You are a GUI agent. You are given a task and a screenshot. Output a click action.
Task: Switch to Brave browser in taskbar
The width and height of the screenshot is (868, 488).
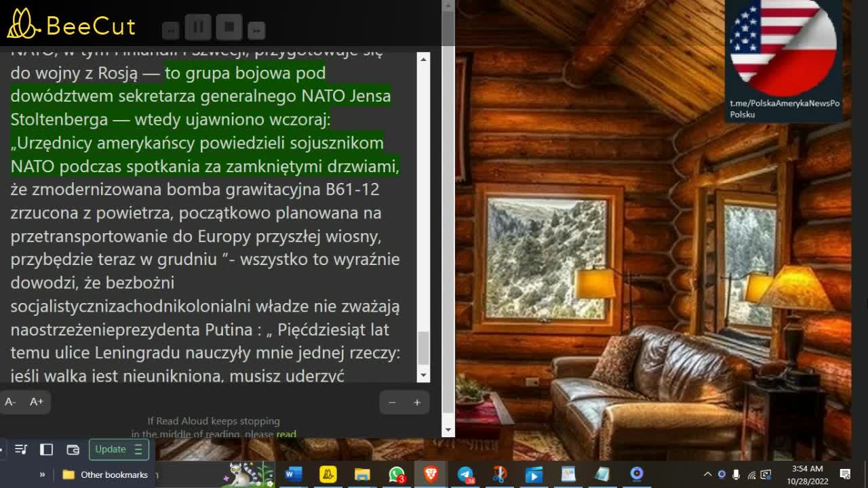coord(431,474)
